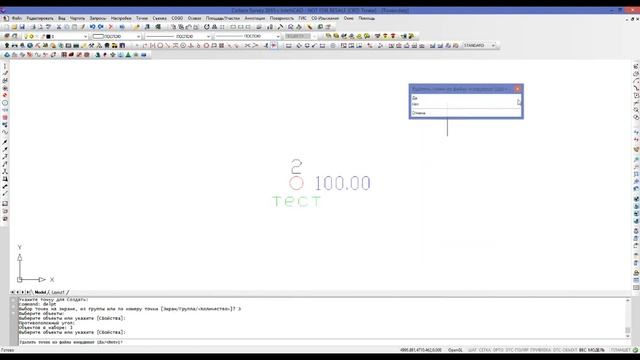Click the red circle icon in third toolbar

coord(206,46)
